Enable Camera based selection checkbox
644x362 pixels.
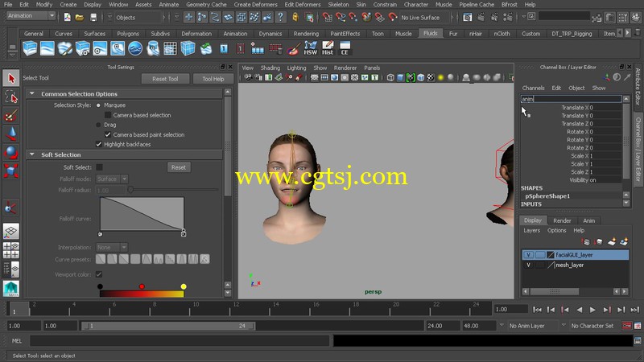pyautogui.click(x=108, y=115)
